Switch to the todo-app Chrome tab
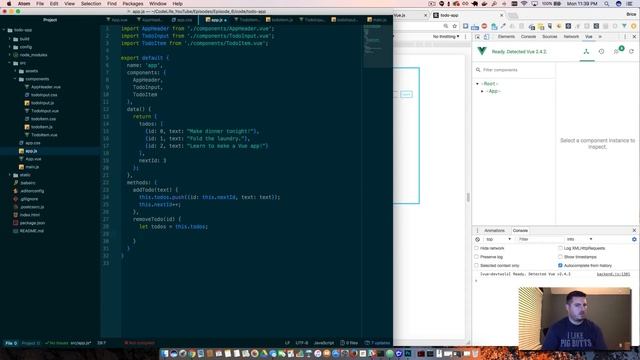 point(467,16)
